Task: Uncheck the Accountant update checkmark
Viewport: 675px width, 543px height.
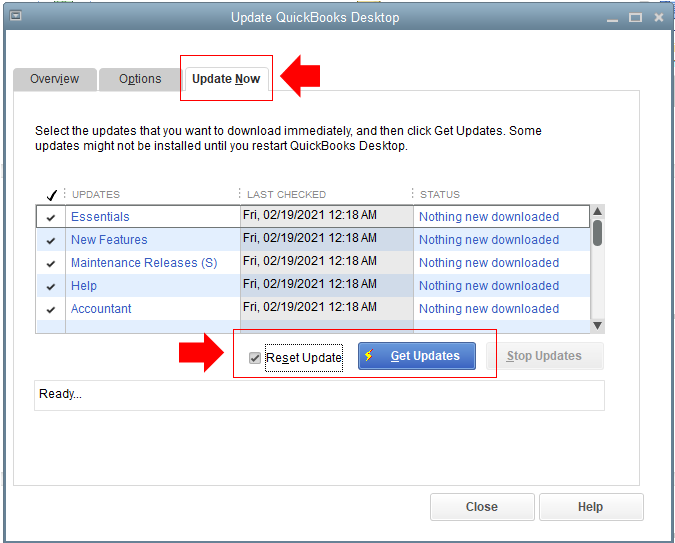Action: [51, 309]
